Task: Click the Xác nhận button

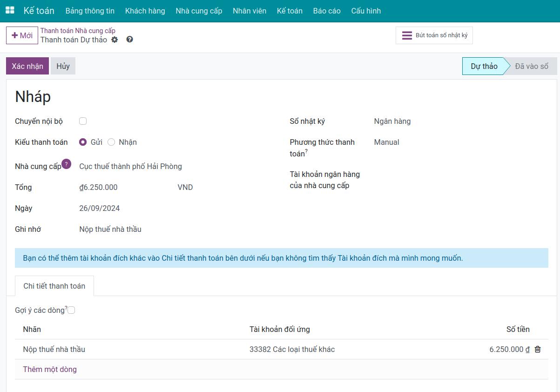Action: 27,66
